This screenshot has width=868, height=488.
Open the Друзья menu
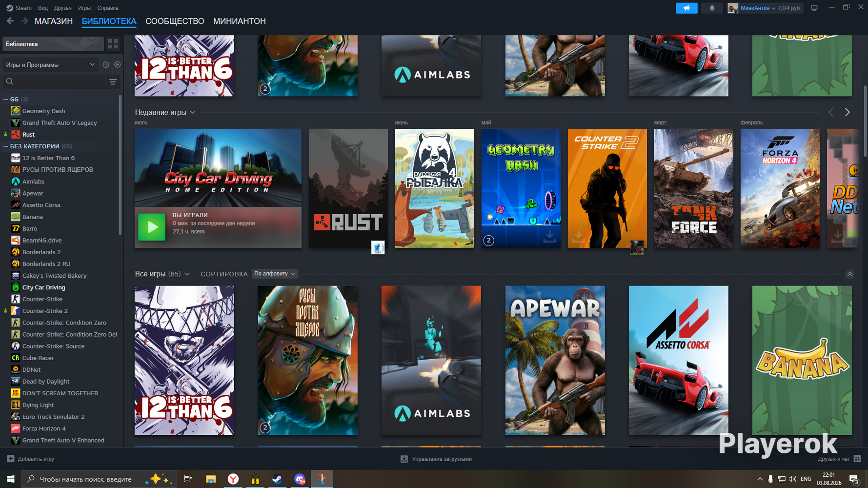tap(63, 8)
